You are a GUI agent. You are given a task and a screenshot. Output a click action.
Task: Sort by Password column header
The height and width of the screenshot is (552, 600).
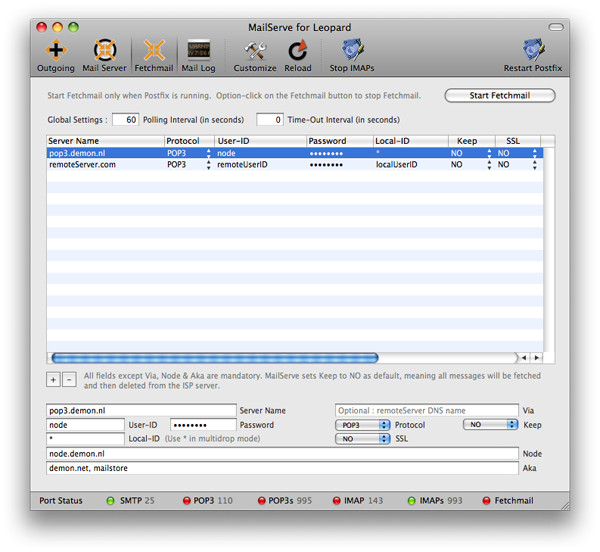(x=340, y=141)
